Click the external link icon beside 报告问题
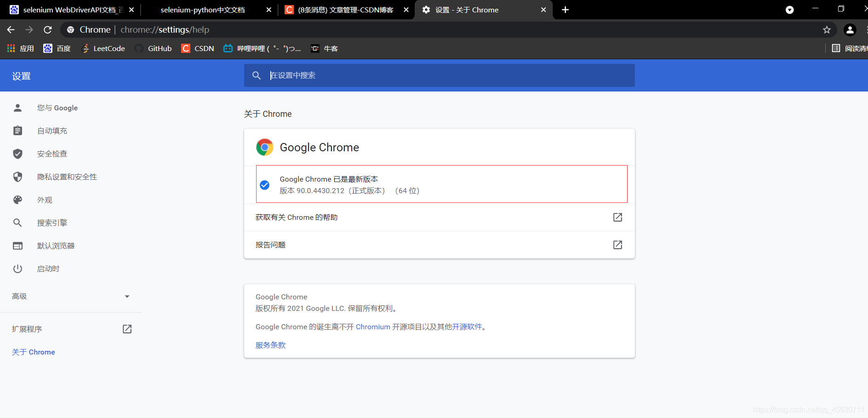This screenshot has height=418, width=868. 617,245
